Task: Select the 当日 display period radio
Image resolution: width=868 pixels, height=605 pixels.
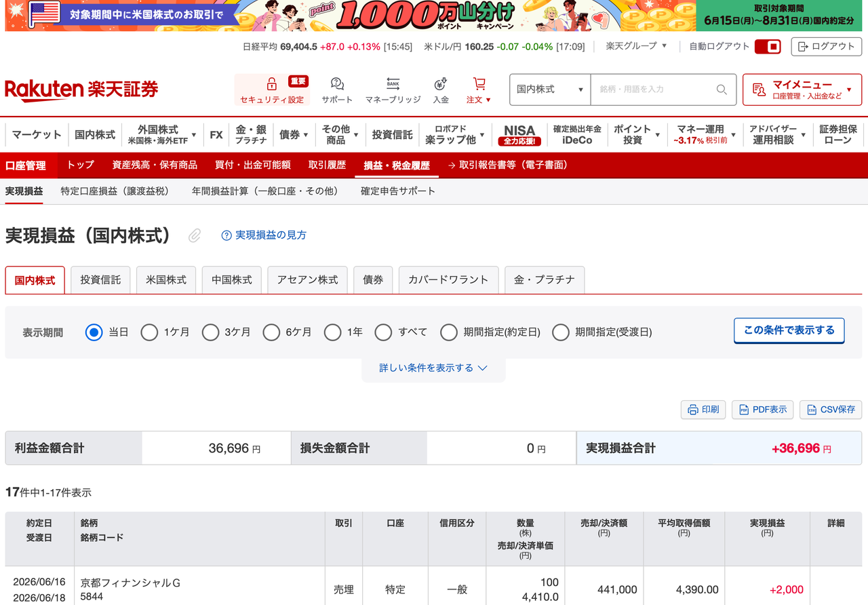Action: click(x=94, y=332)
